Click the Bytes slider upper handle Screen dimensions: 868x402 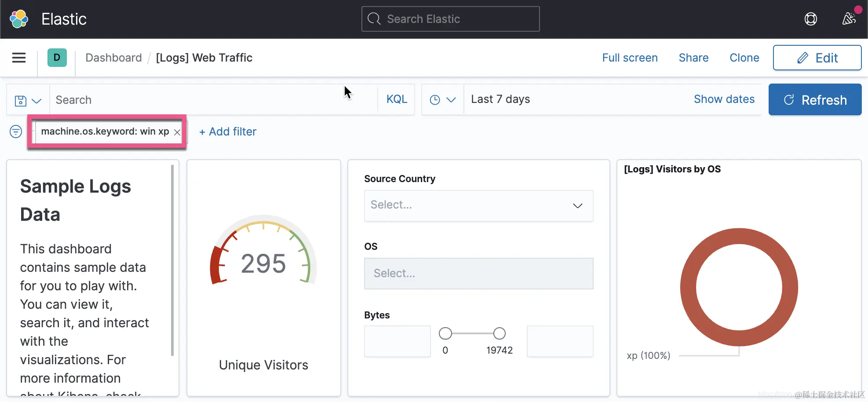[x=499, y=333]
